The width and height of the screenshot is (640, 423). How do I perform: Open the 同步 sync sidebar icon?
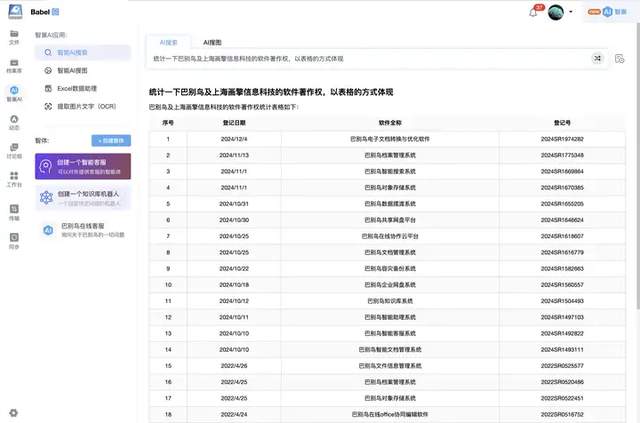tap(13, 240)
